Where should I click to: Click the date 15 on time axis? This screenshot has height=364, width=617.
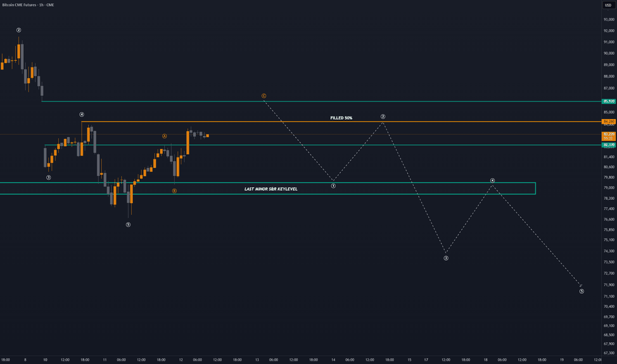point(409,359)
